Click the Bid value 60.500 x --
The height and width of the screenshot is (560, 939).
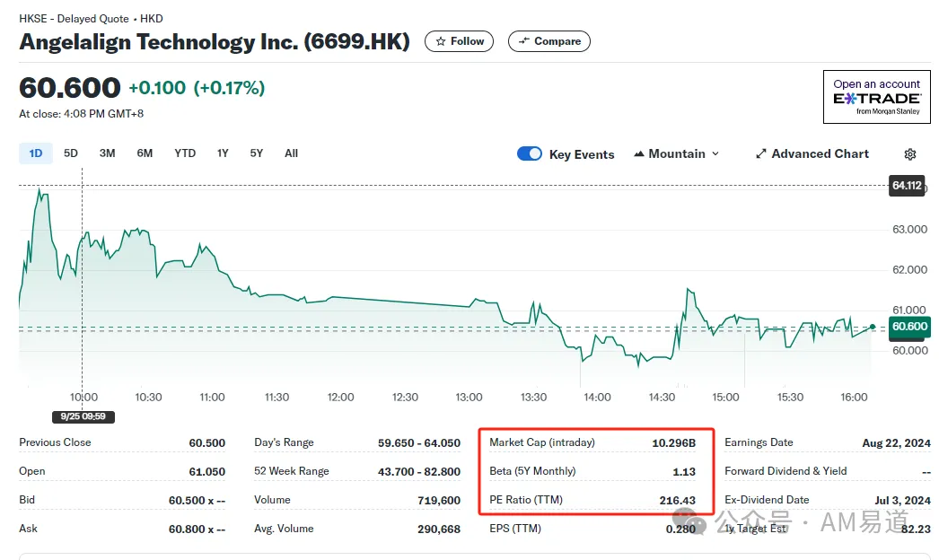(197, 501)
